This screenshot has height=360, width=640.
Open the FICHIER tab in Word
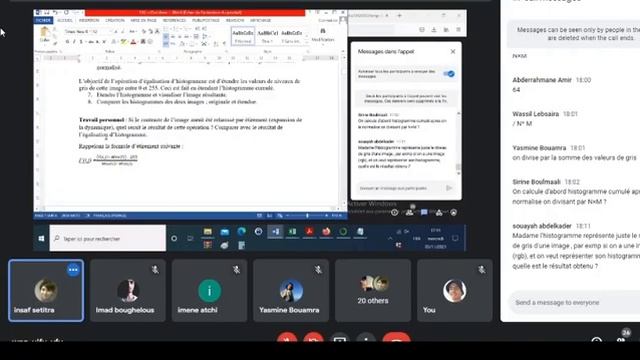(x=43, y=20)
